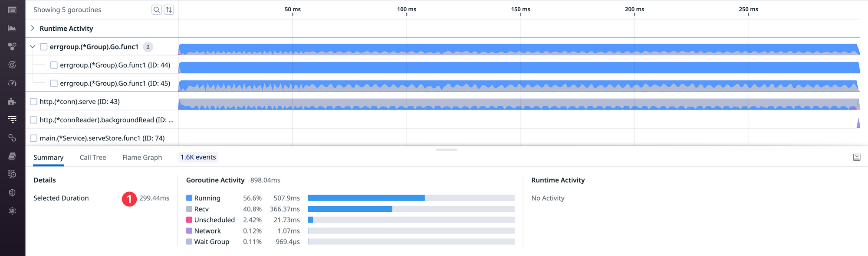The image size is (868, 256).
Task: Click the 366.37ms Recv duration value
Action: 285,209
